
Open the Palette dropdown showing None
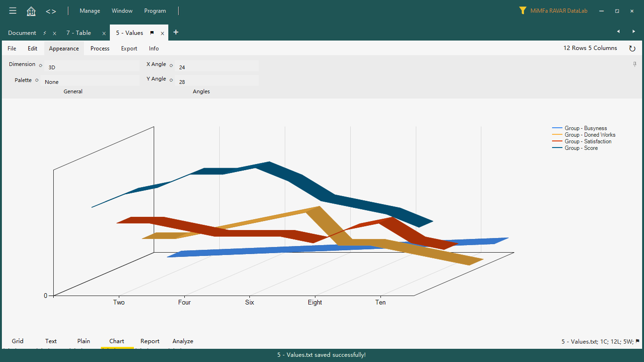point(90,82)
